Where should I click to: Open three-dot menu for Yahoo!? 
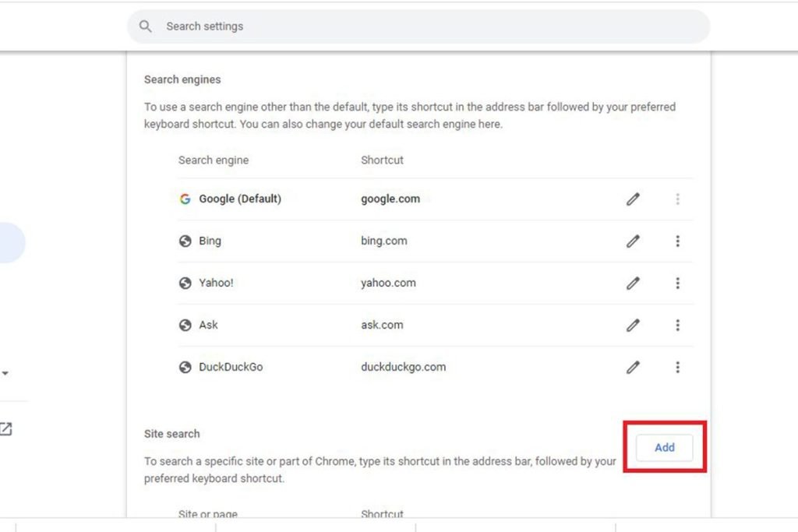(x=677, y=283)
